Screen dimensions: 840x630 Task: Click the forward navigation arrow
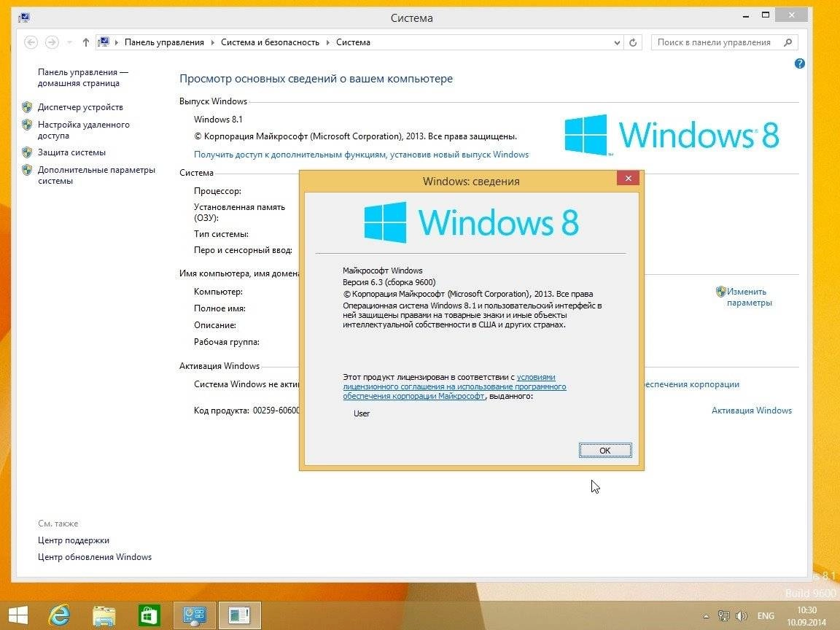52,42
